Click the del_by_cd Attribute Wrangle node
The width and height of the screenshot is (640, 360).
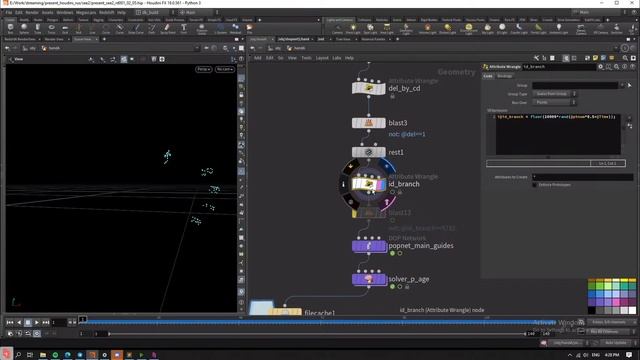coord(369,88)
